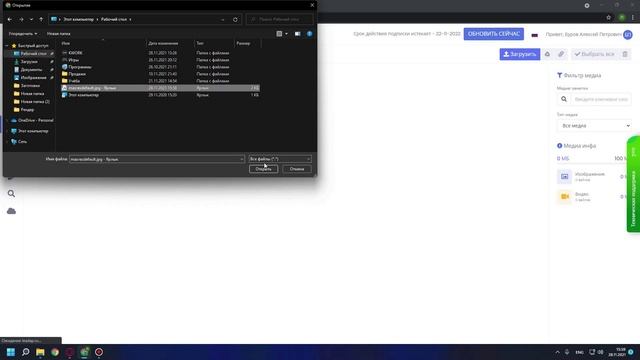The height and width of the screenshot is (360, 640).
Task: Select Рабочий стол in the sidebar
Action: [33, 53]
